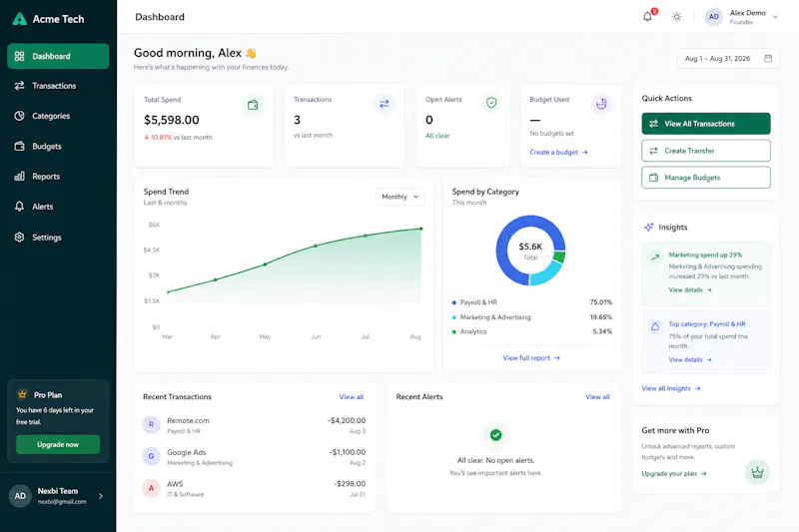
Task: Click View all in Recent Alerts
Action: click(x=597, y=397)
